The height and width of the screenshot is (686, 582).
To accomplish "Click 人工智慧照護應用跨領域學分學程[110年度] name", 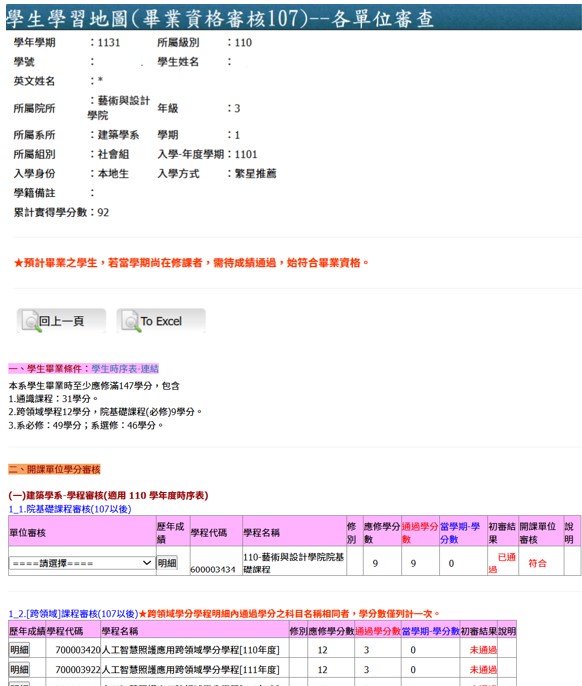I will (x=190, y=650).
